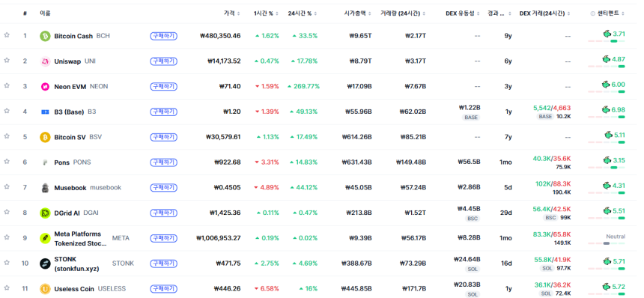Screen dimensions: 644x298
Task: Open the Musebook coin name link
Action: 70,188
